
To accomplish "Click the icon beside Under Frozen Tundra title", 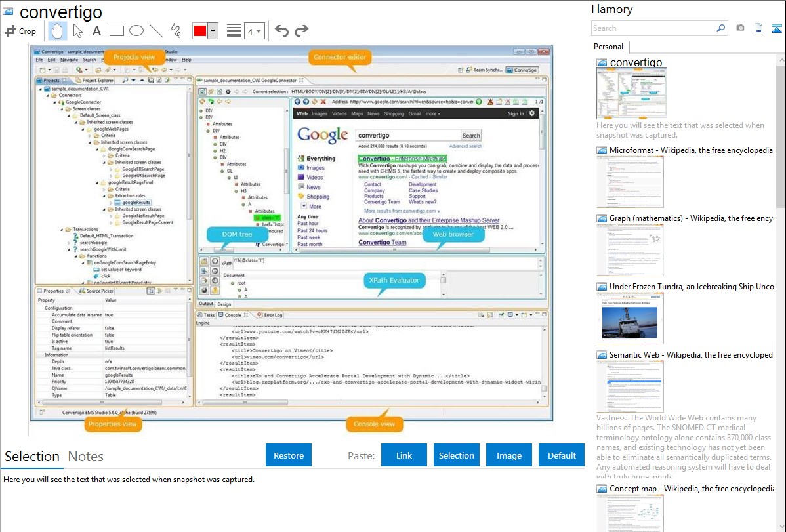I will [x=602, y=286].
